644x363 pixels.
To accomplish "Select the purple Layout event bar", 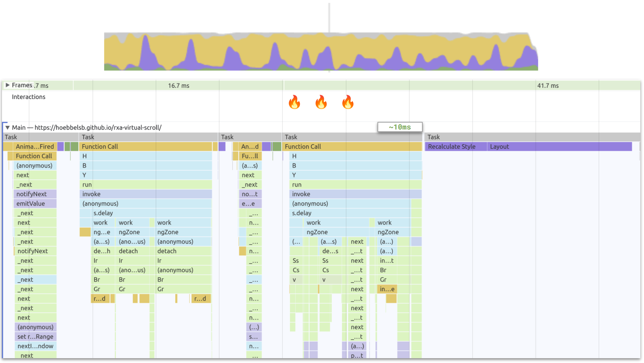I will 559,147.
